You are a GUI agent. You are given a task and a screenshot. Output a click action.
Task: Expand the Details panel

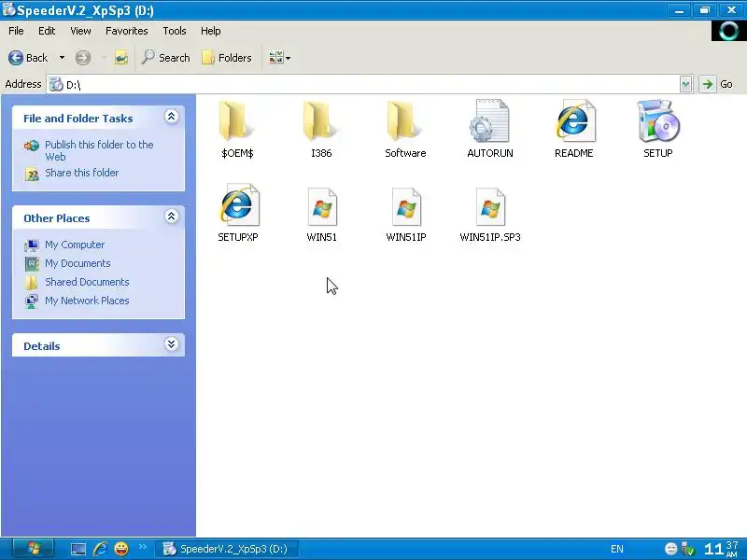pos(172,344)
